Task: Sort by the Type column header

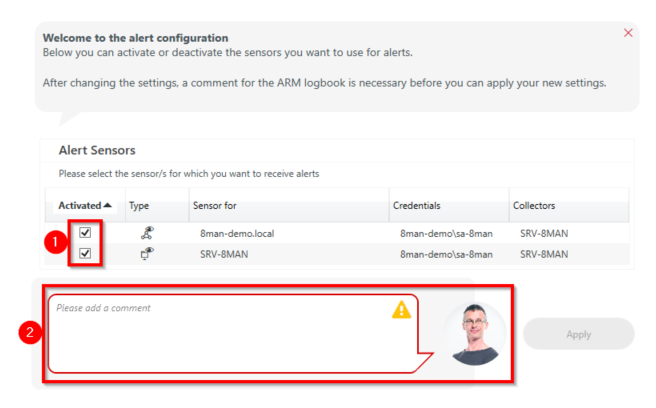Action: (x=139, y=205)
